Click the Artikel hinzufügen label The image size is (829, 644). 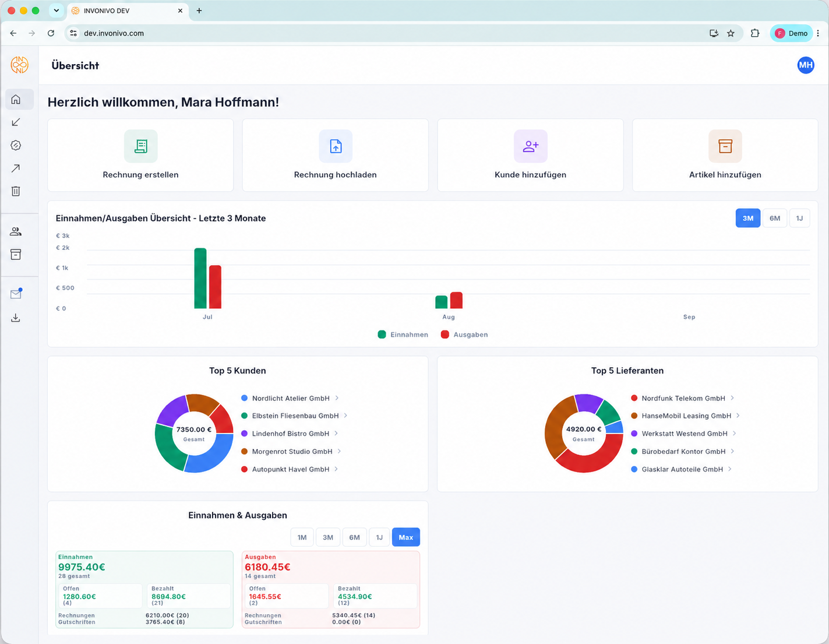pyautogui.click(x=725, y=175)
